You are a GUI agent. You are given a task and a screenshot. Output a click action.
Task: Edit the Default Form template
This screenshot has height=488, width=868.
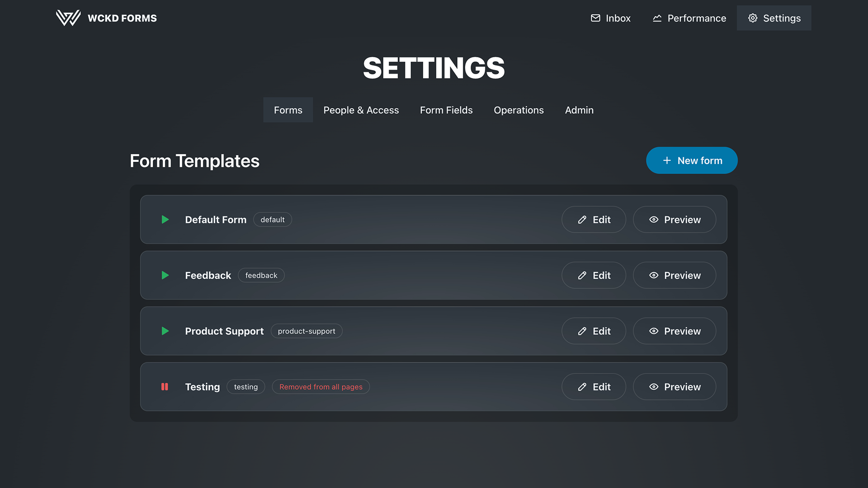tap(594, 220)
